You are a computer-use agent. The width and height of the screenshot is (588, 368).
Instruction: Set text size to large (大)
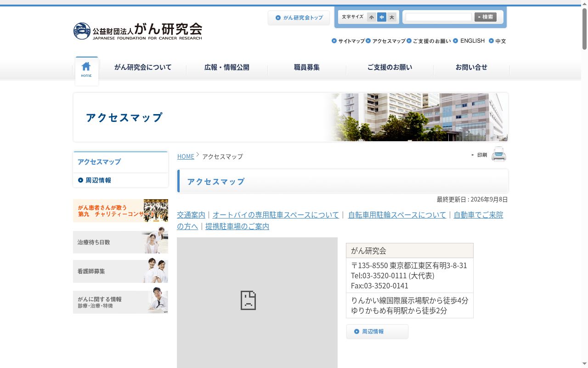click(392, 17)
